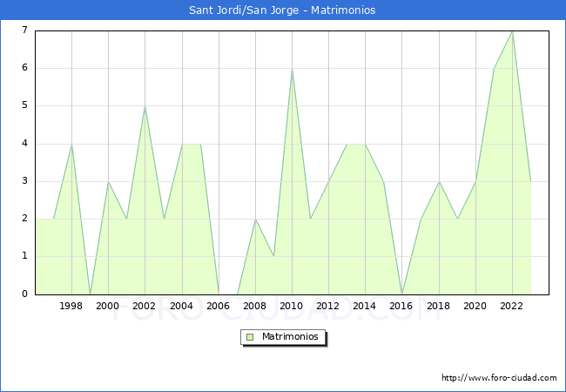Click the y-axis label 4
This screenshot has width=566, height=392.
(24, 144)
